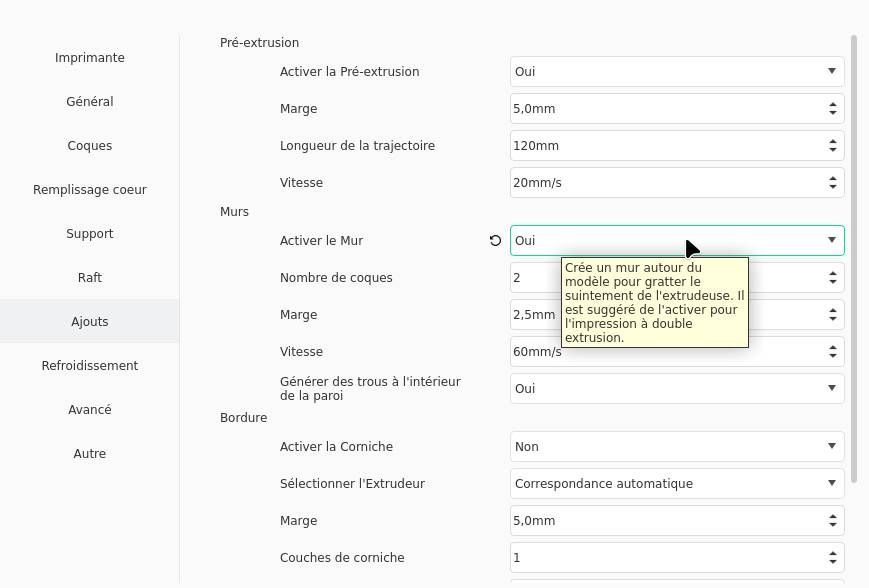The height and width of the screenshot is (588, 869).
Task: Open the Support settings tab
Action: tap(90, 234)
